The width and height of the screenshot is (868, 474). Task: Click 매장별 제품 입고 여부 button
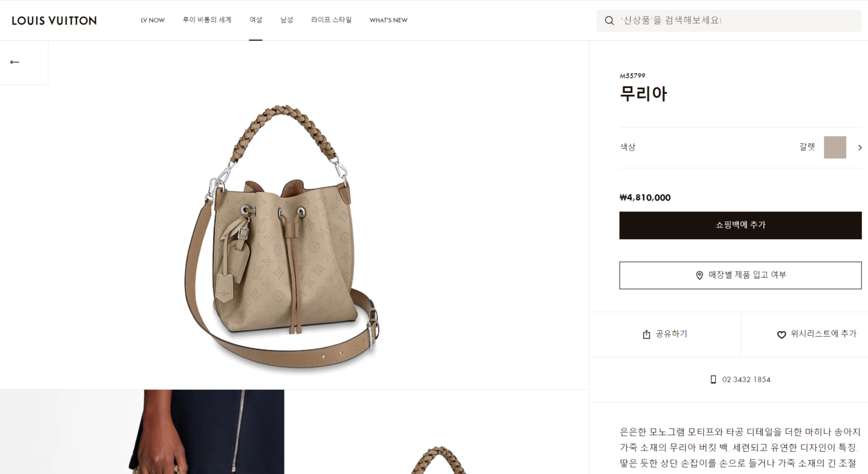pos(740,275)
